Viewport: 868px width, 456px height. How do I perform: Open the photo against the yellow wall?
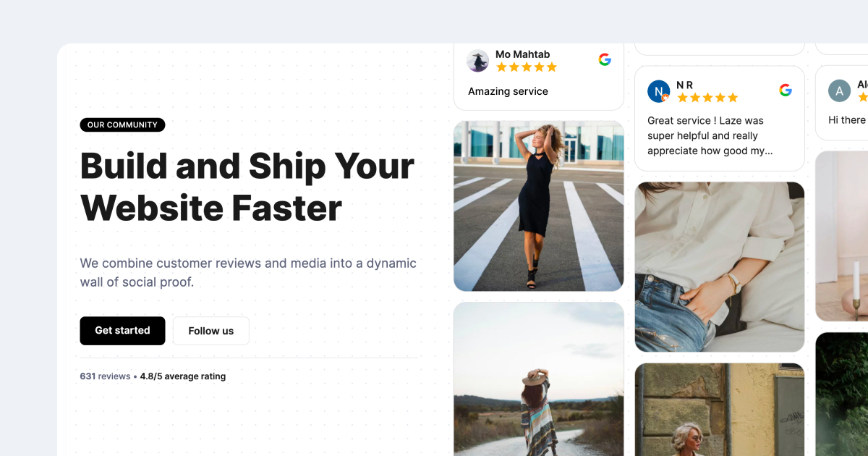719,410
